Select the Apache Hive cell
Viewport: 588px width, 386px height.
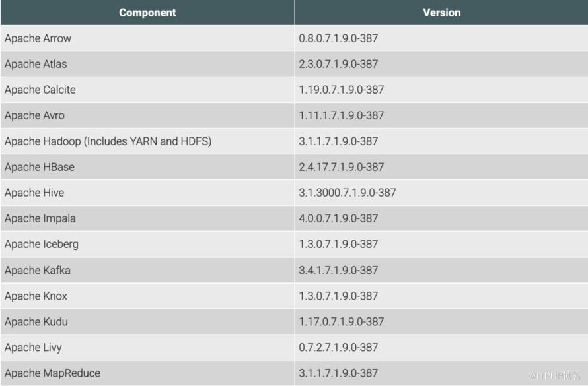[34, 193]
